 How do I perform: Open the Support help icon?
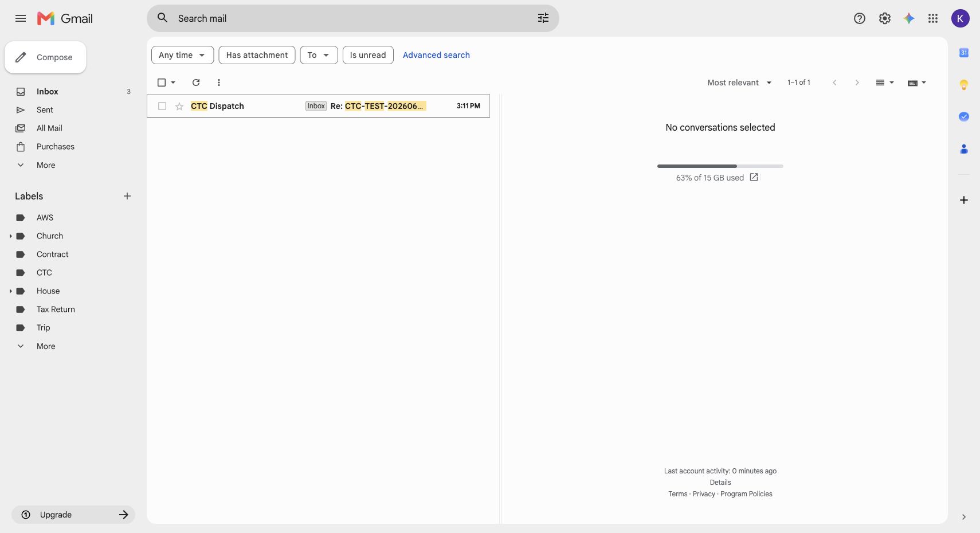pos(860,18)
